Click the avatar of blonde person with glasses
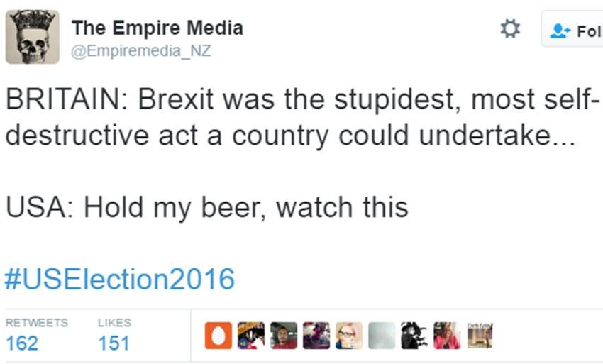The width and height of the screenshot is (603, 364). [x=349, y=336]
